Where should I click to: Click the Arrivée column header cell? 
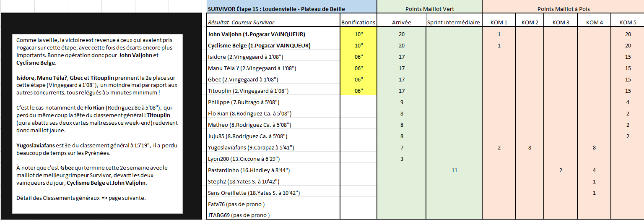click(x=401, y=22)
